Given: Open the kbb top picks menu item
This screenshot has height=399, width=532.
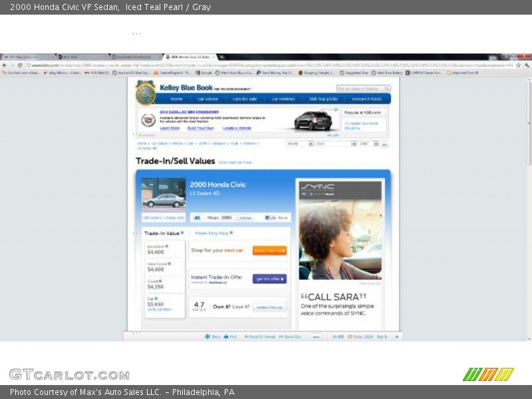Looking at the screenshot, I should 323,98.
